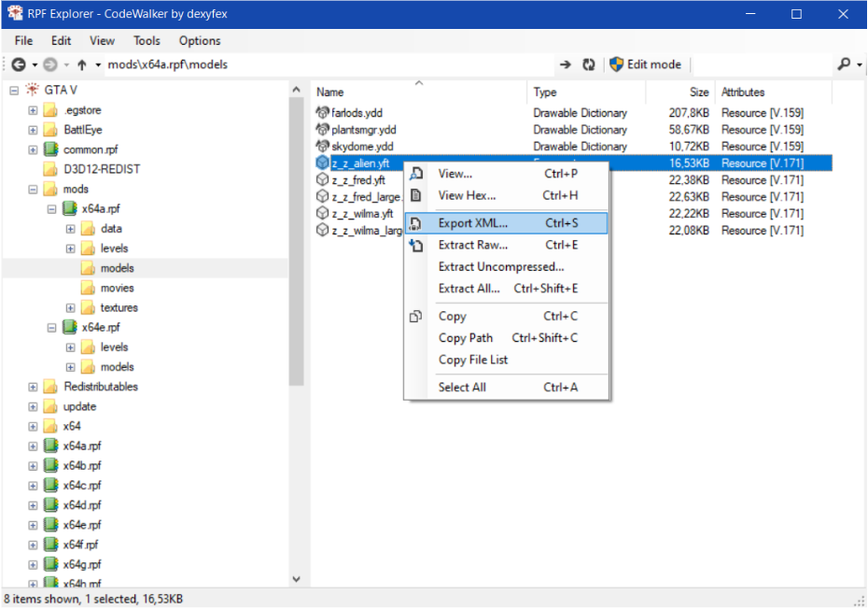Click the Name column header
Viewport: 868px width, 609px height.
[330, 92]
